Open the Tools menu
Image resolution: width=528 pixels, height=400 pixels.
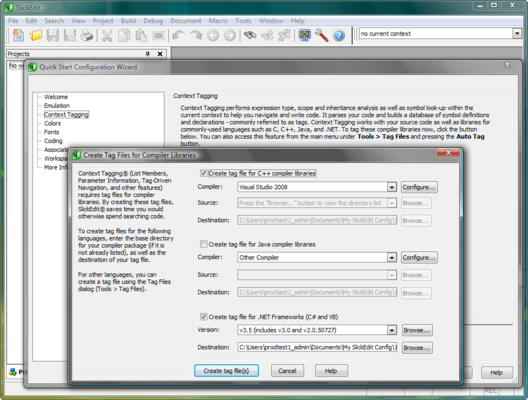(243, 21)
